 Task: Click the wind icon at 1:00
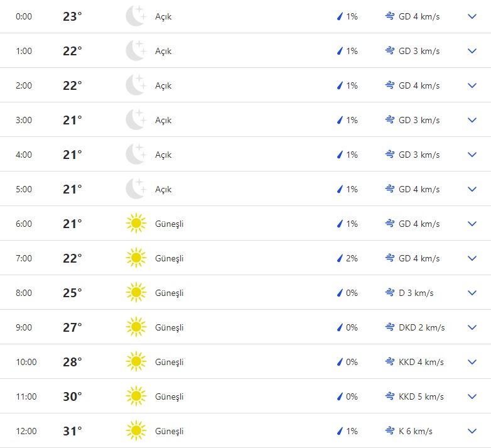[389, 51]
